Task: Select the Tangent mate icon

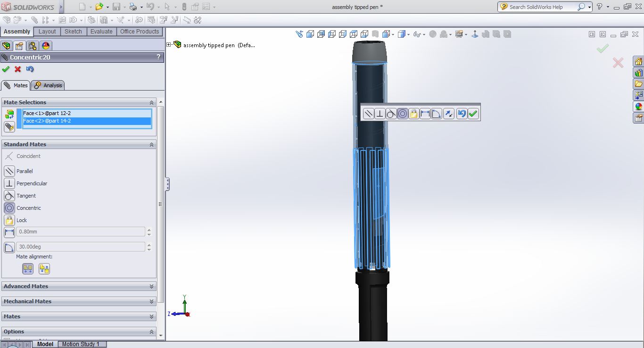Action: pos(9,196)
